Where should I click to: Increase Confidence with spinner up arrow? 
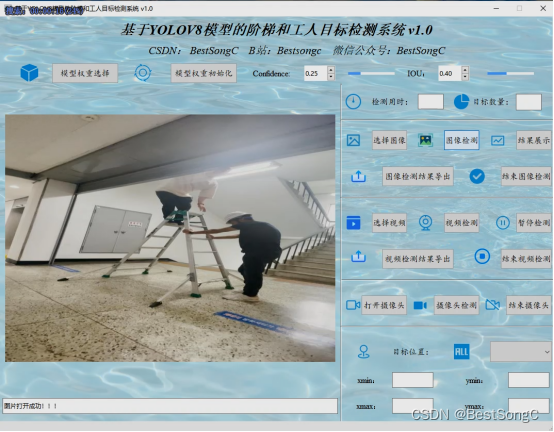(x=331, y=70)
